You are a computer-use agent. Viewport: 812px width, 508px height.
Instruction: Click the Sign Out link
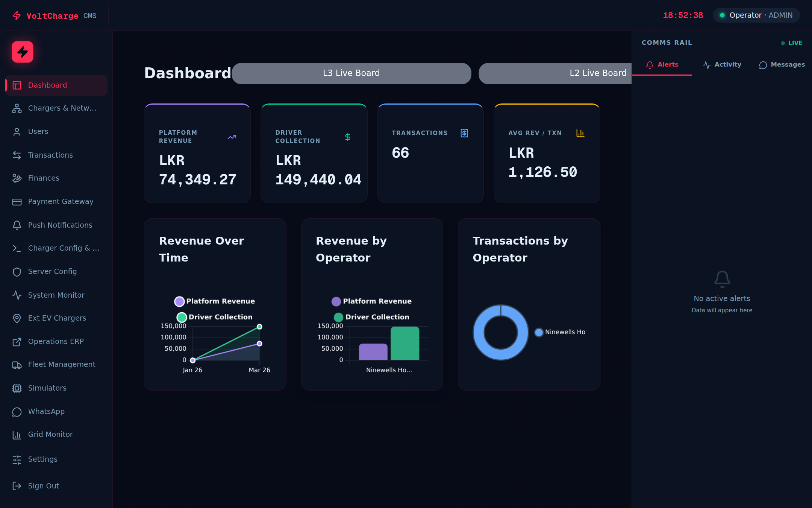(43, 486)
